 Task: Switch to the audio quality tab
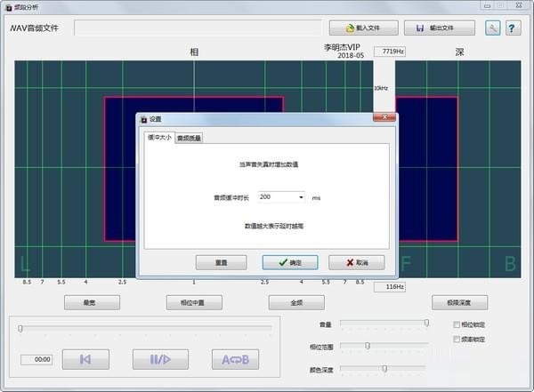189,138
